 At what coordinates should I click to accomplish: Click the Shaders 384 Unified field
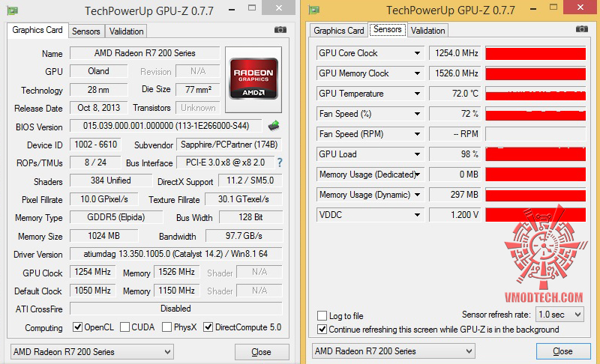[x=110, y=181]
